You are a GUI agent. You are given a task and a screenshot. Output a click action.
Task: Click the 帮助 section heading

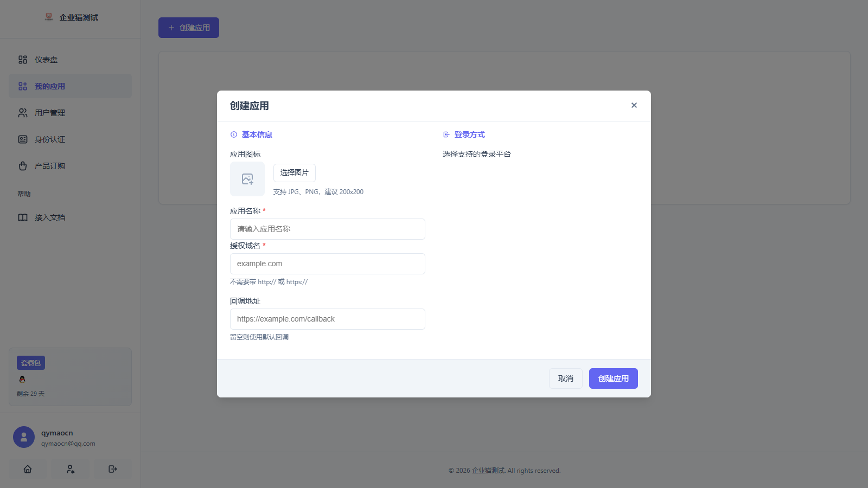click(24, 194)
